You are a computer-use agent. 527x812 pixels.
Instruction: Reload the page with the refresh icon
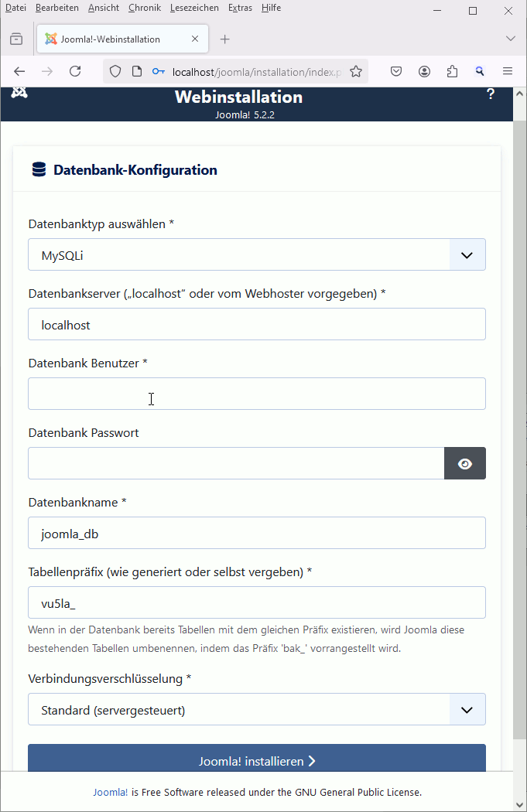click(x=75, y=71)
